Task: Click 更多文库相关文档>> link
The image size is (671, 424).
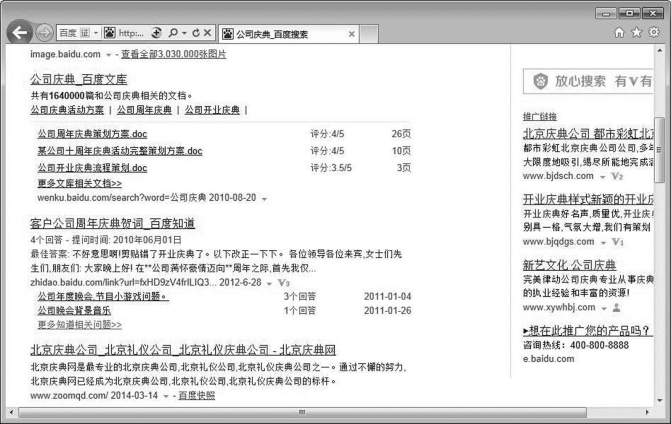Action: point(80,183)
